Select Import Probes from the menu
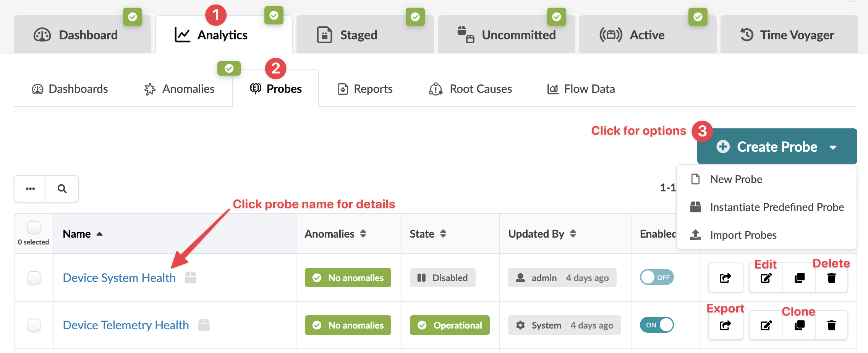The image size is (868, 353). pos(743,235)
